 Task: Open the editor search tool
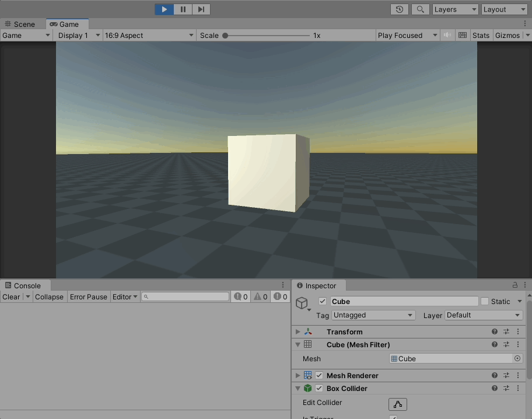[421, 9]
